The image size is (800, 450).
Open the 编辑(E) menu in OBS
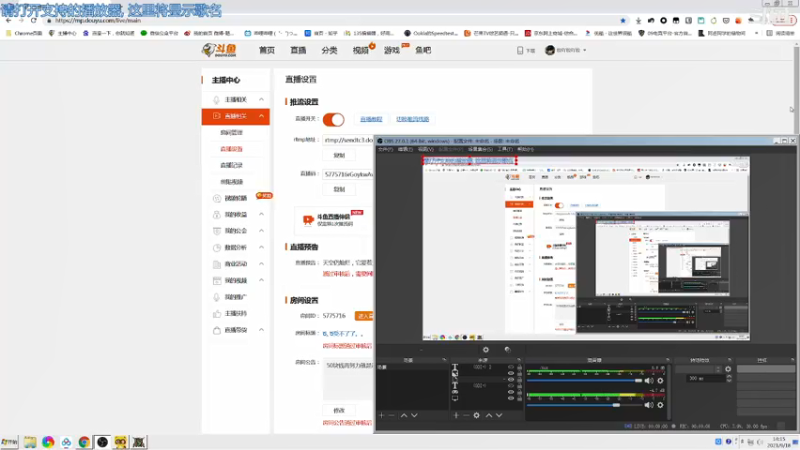tap(405, 149)
